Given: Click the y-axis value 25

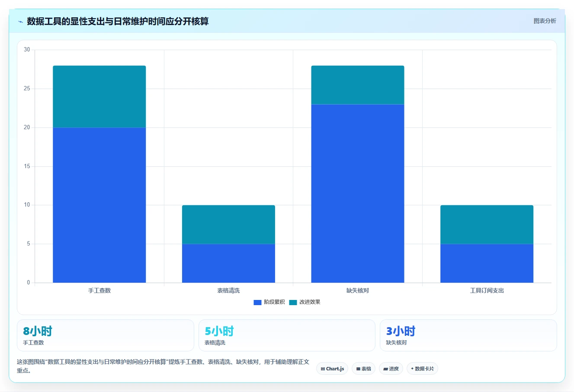Looking at the screenshot, I should click(27, 89).
